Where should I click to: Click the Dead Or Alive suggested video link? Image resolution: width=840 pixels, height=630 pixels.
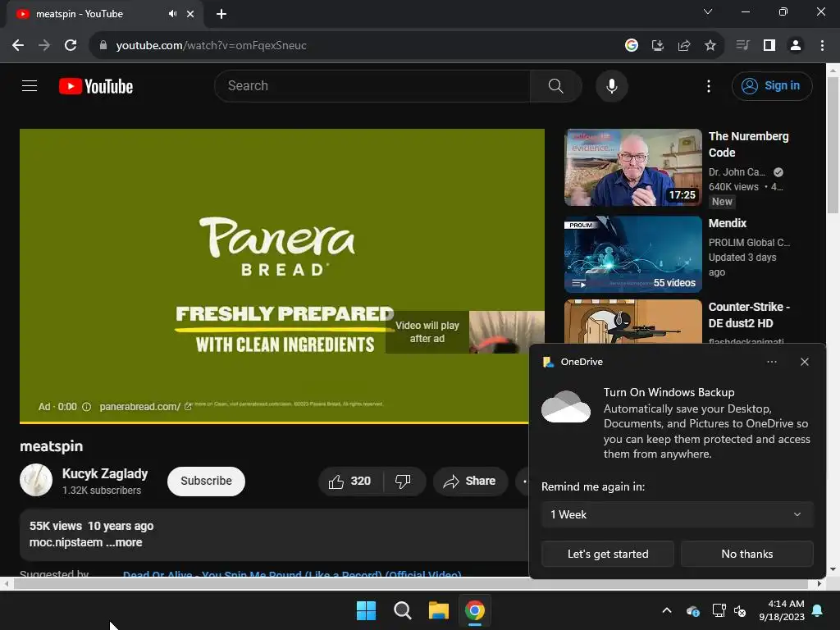tap(292, 573)
